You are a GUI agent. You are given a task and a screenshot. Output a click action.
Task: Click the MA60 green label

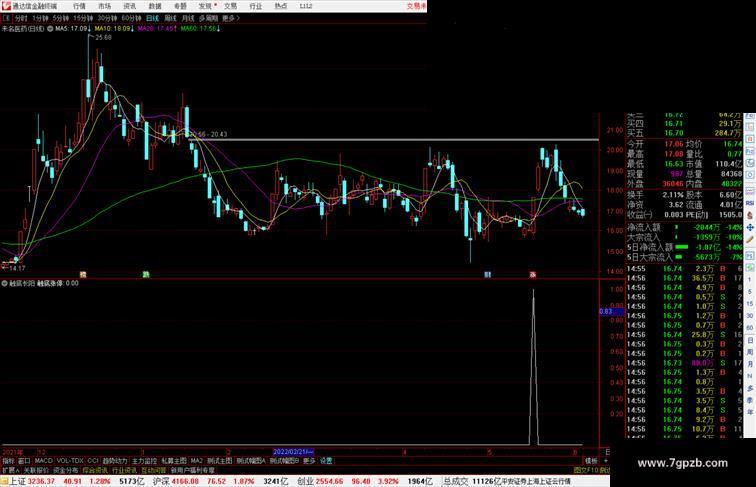[201, 29]
